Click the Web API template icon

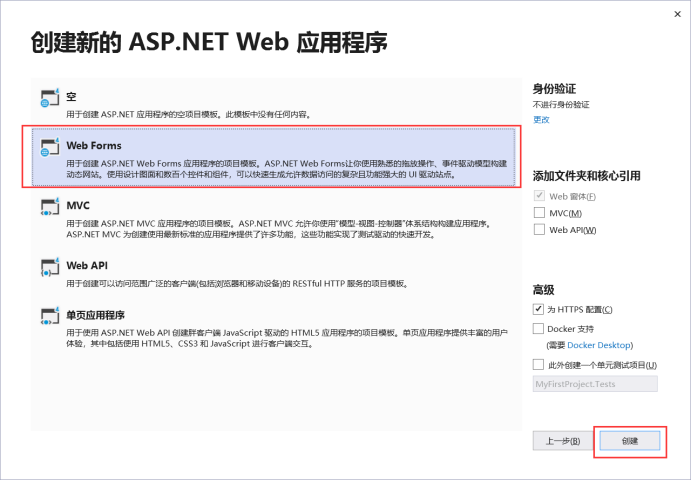49,267
